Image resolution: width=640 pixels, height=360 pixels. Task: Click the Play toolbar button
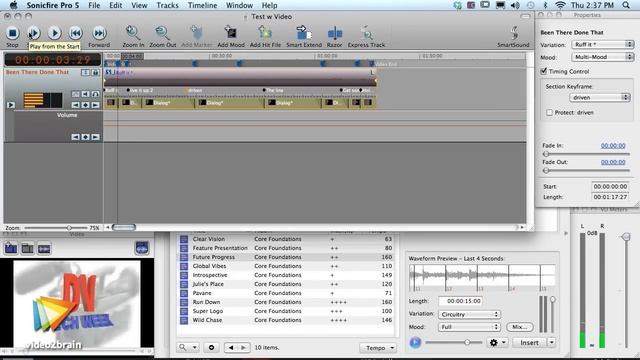click(54, 33)
